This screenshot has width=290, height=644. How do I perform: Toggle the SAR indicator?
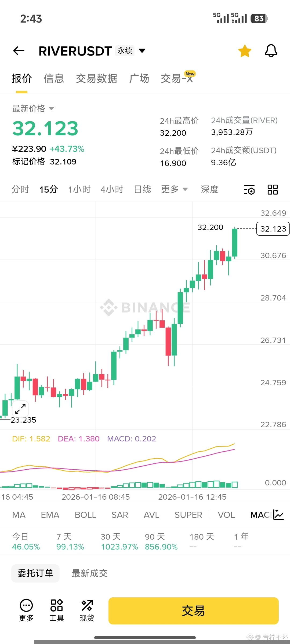120,515
